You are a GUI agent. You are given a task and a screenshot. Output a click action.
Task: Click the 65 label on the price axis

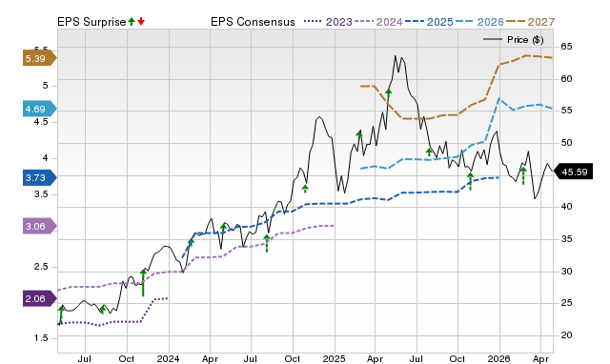(566, 47)
